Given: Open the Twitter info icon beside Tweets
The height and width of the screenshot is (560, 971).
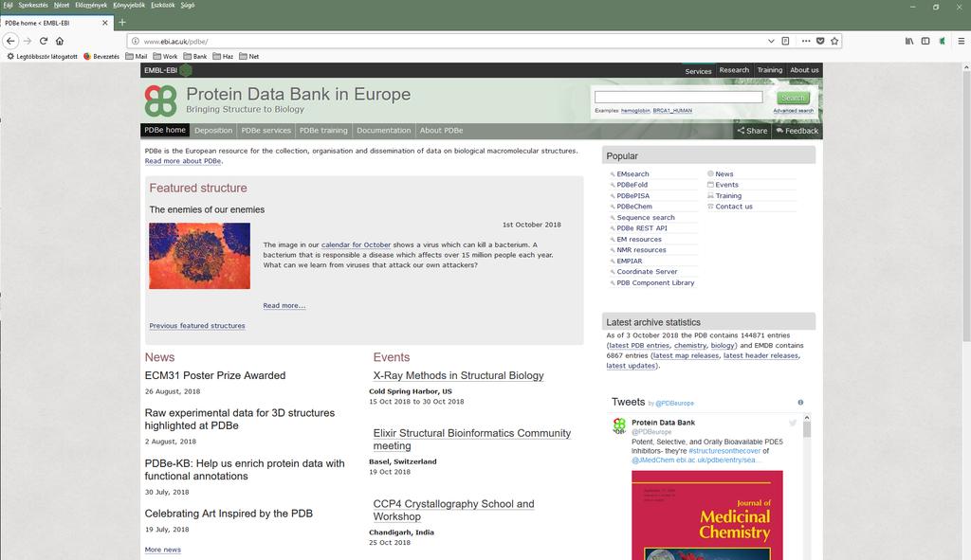Looking at the screenshot, I should 800,402.
